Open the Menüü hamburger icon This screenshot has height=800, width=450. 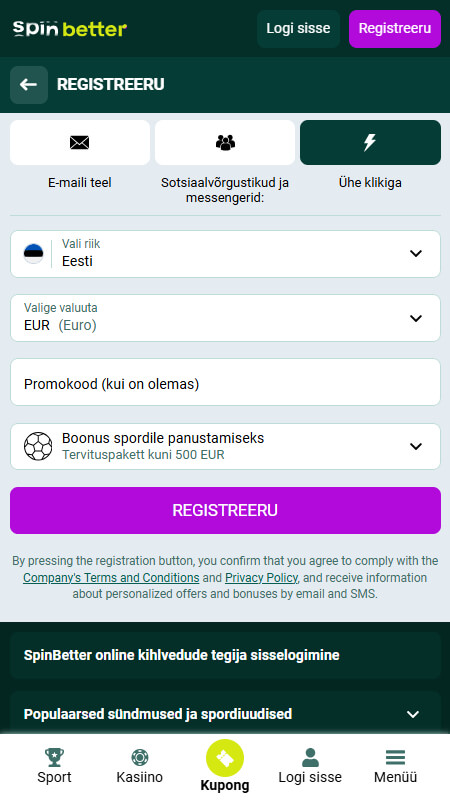(x=395, y=757)
